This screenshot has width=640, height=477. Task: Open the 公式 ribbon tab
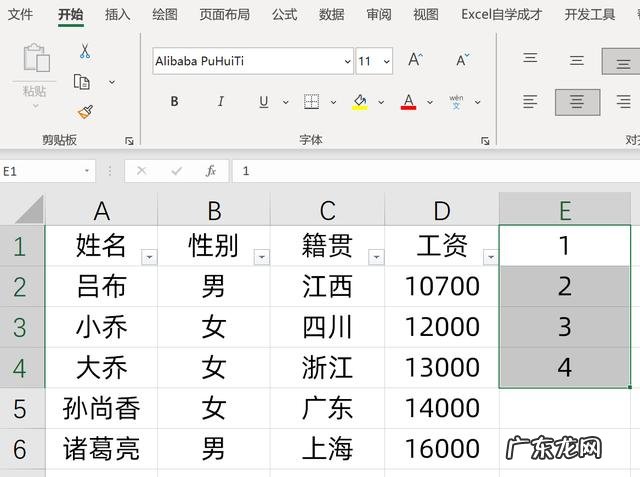284,15
